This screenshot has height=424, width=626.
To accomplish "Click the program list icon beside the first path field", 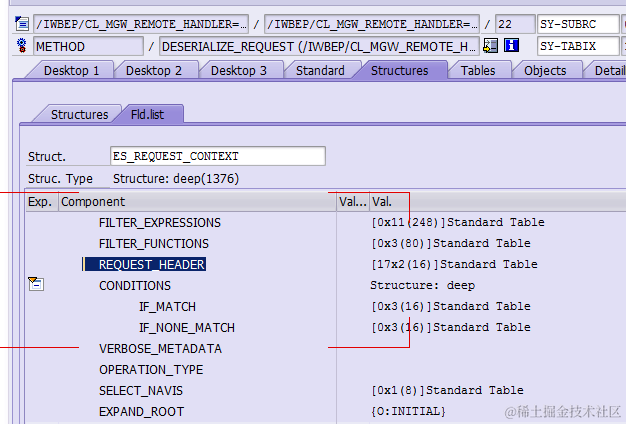I will point(22,24).
